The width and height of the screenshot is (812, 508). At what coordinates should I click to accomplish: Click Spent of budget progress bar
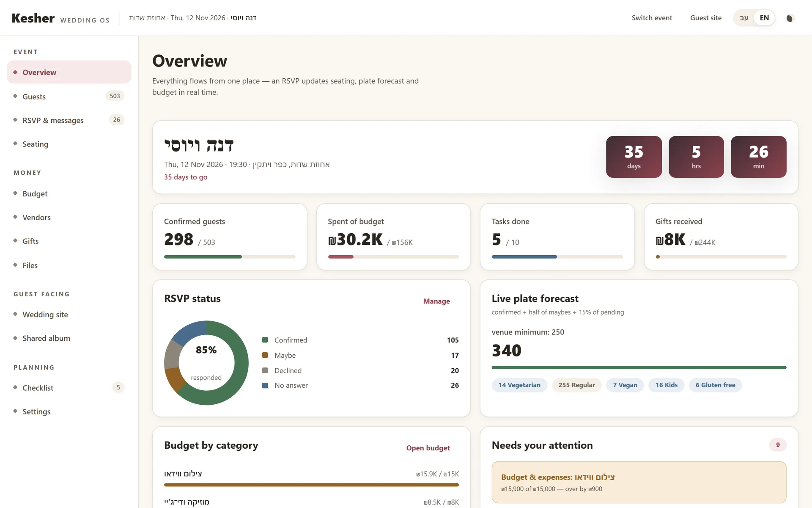[x=393, y=257]
